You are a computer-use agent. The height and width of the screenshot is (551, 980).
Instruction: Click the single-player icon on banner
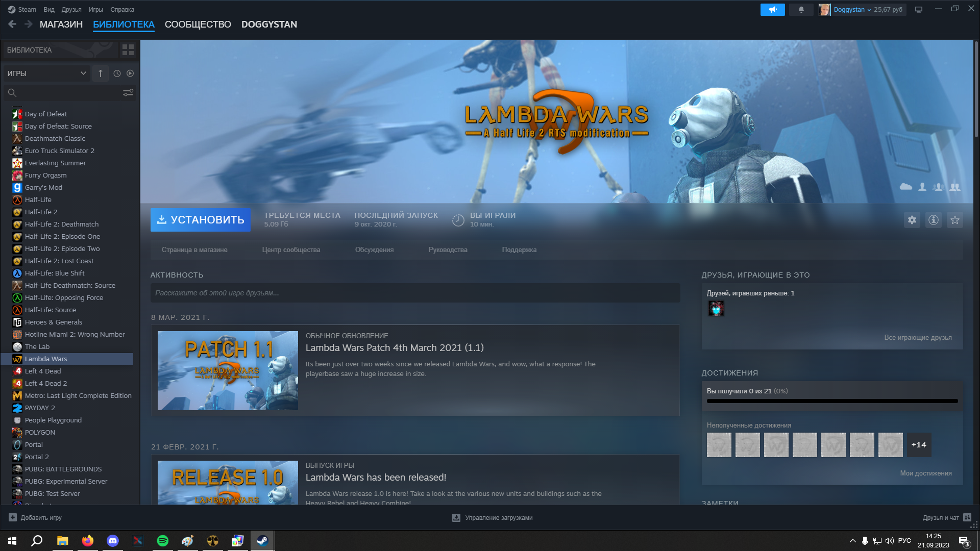[x=922, y=187]
